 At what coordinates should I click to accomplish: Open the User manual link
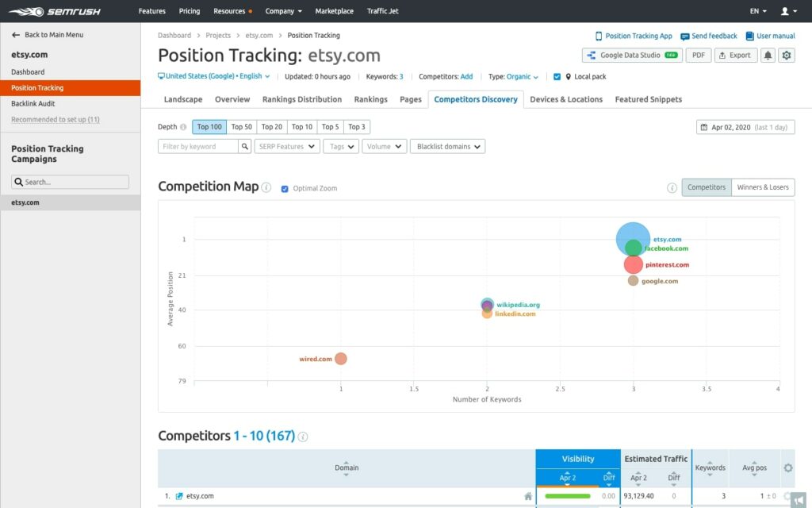[770, 36]
